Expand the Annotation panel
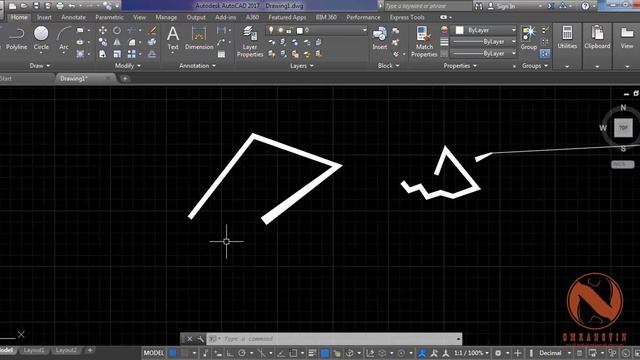Viewport: 640px width, 360px height. [x=198, y=66]
